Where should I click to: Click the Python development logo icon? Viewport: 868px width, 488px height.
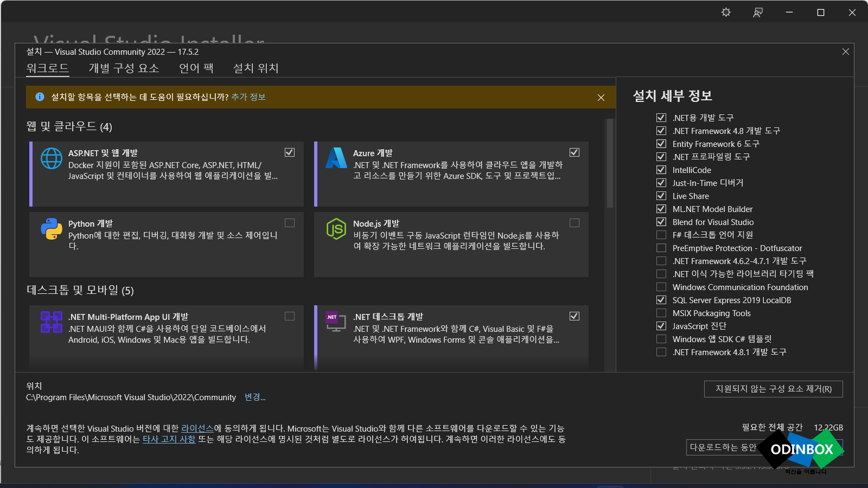pos(52,229)
